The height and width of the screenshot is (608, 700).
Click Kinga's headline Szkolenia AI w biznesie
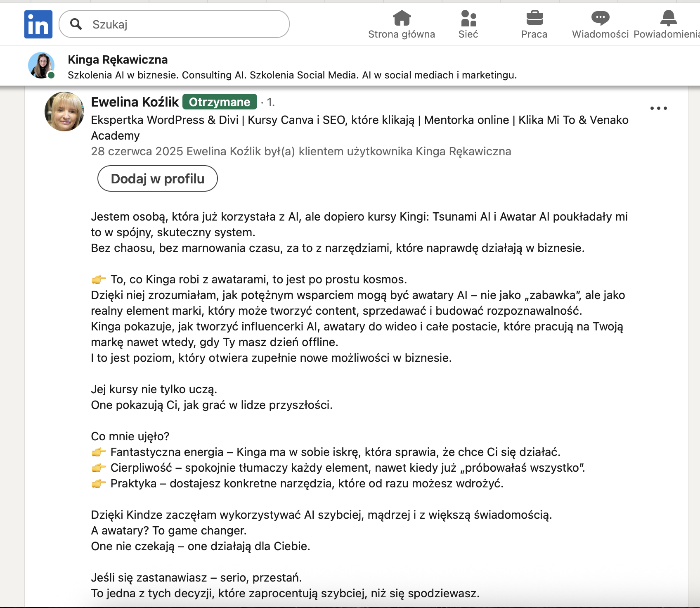click(292, 75)
